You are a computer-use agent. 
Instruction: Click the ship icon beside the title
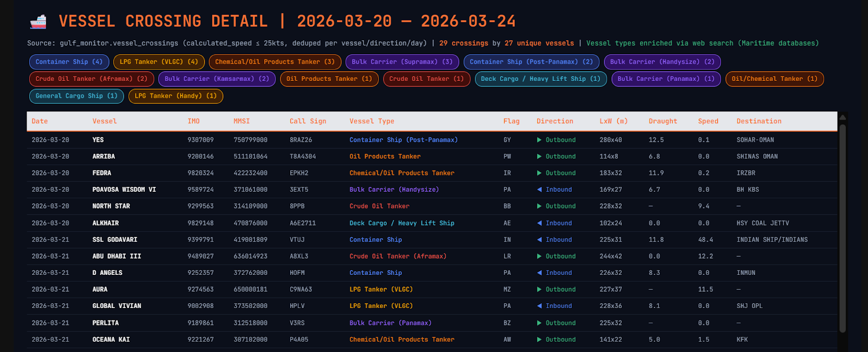point(38,22)
